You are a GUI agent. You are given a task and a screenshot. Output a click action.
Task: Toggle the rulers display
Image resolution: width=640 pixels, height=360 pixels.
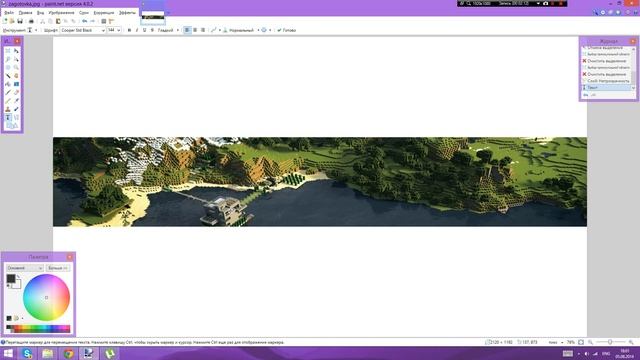pos(111,21)
